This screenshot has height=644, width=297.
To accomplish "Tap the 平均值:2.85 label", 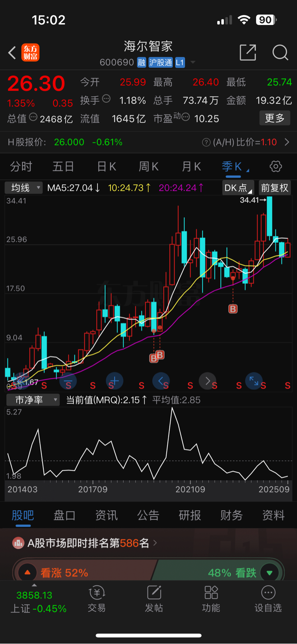I will click(x=176, y=400).
